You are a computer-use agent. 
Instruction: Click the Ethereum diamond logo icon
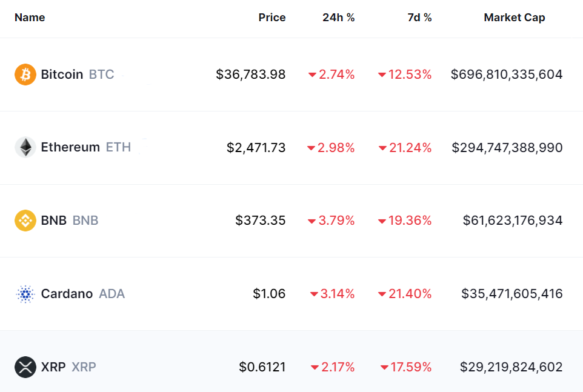point(25,147)
